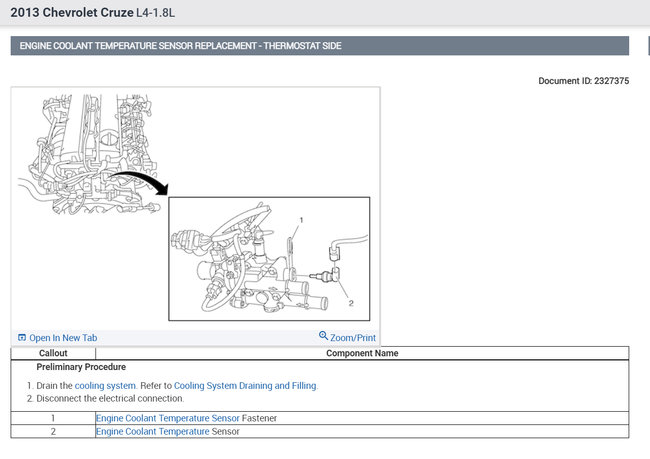Select the Callout column header

click(x=53, y=353)
